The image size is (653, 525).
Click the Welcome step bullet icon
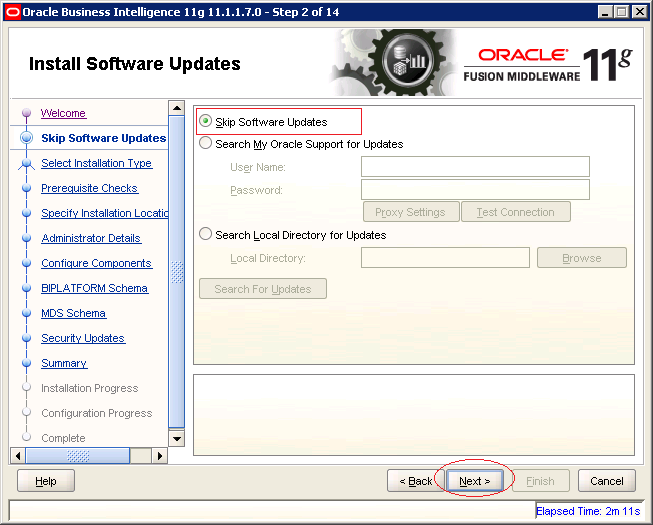tap(26, 113)
